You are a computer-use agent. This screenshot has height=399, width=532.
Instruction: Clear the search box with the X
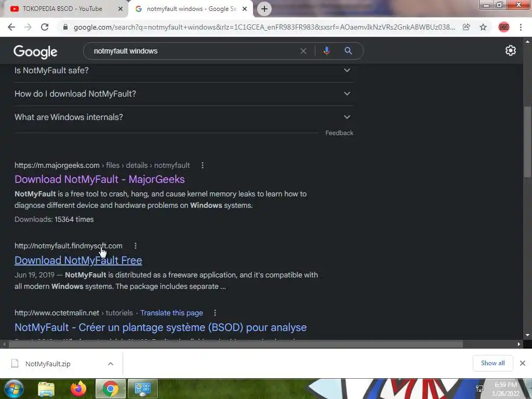303,51
